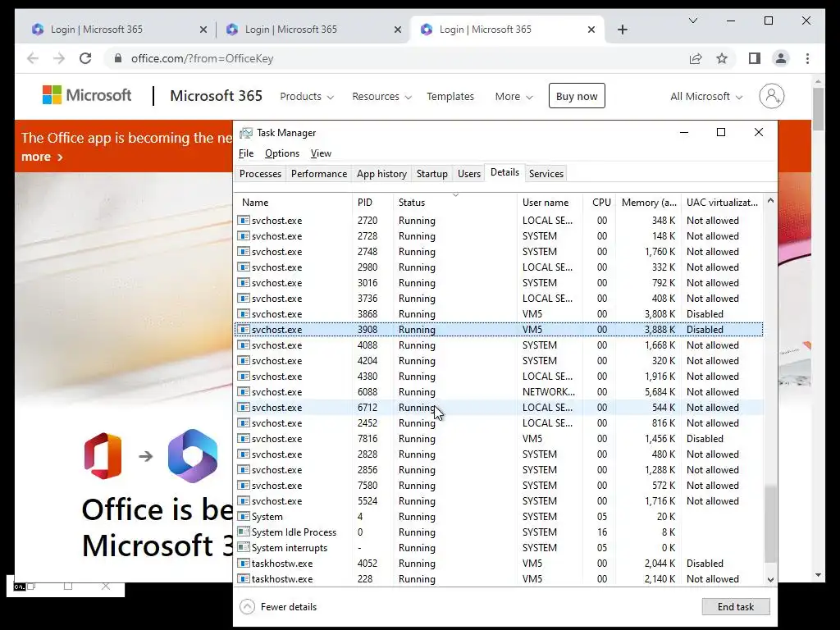Switch to the Startup tab
The image size is (840, 630).
(x=431, y=174)
